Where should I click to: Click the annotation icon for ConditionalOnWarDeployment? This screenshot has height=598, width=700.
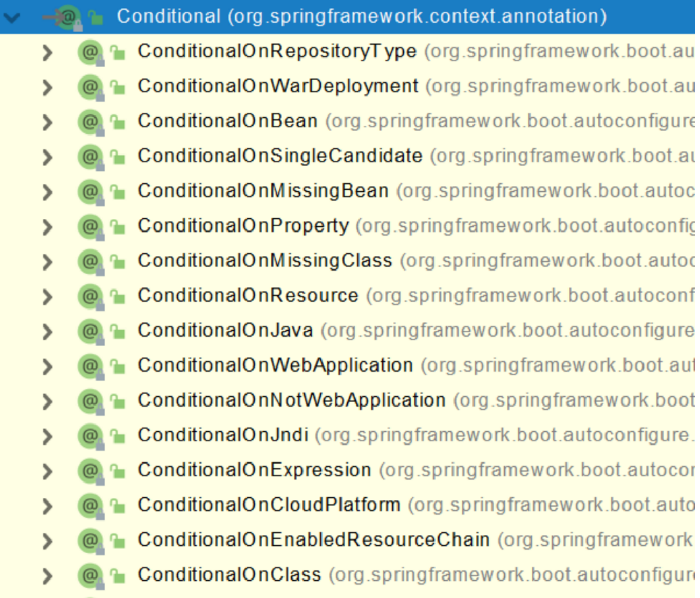(90, 87)
